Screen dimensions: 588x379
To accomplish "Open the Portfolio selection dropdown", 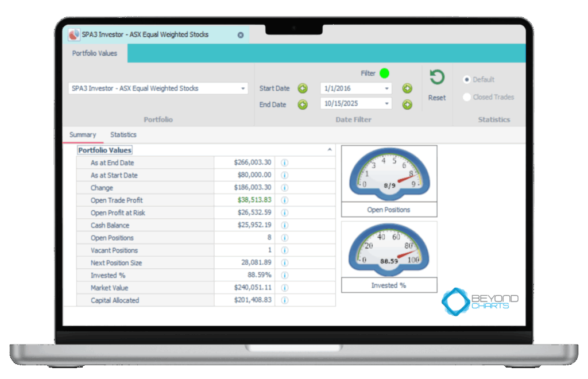I will pos(243,88).
